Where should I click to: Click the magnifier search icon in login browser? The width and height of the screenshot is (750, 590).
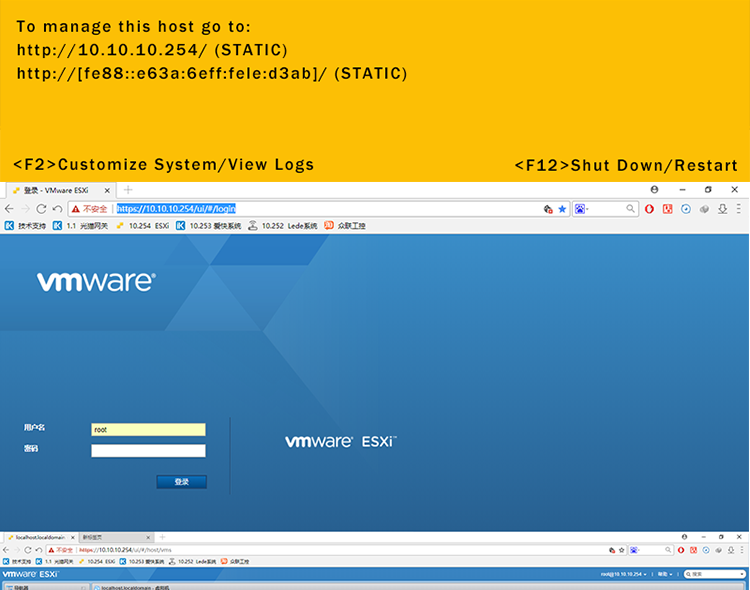(x=630, y=209)
